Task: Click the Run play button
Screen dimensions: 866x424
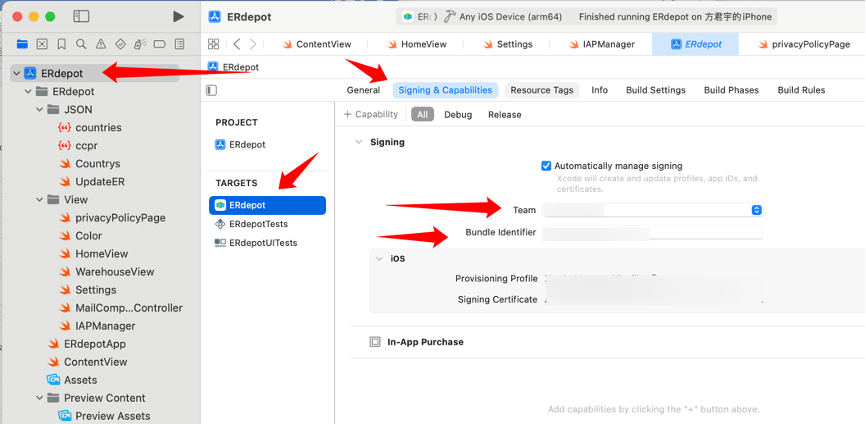Action: pos(178,17)
